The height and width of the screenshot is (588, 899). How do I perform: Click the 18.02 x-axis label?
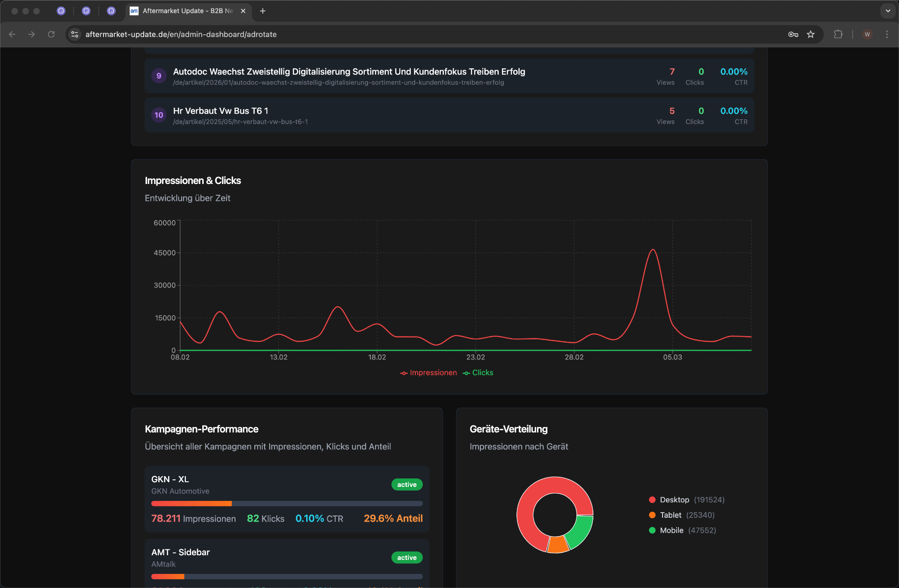[377, 357]
